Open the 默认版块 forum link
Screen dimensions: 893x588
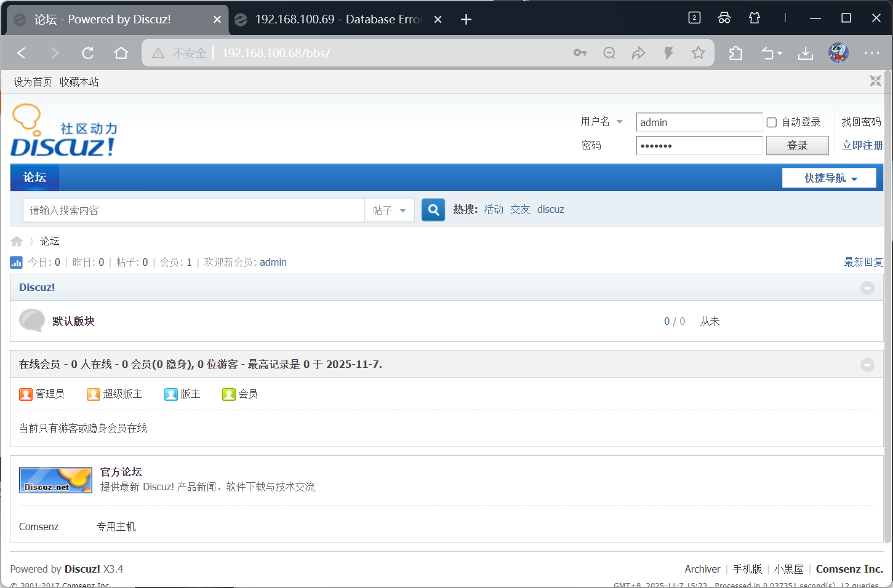point(73,321)
